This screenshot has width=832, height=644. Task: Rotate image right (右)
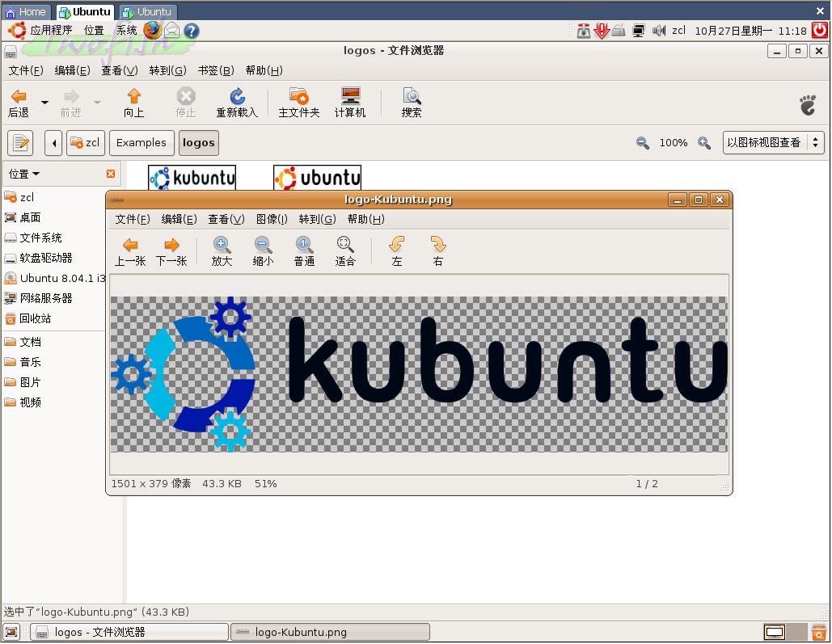437,251
